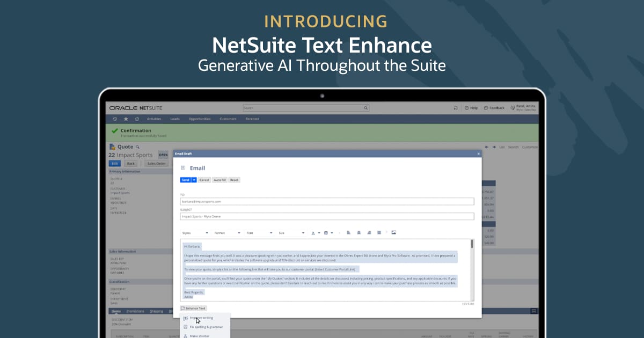Screen dimensions: 644x338
Task: Justify the email text with toolbar icon
Action: (x=379, y=233)
